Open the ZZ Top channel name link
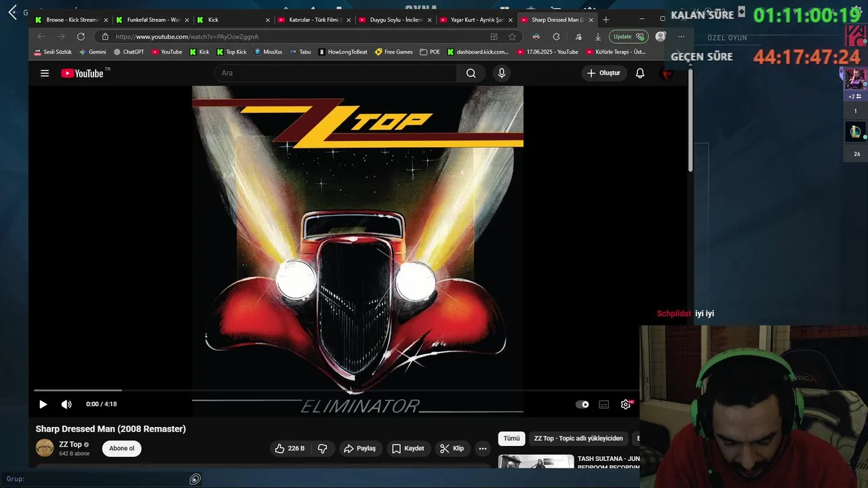Screen dimensions: 868x488 point(71,445)
